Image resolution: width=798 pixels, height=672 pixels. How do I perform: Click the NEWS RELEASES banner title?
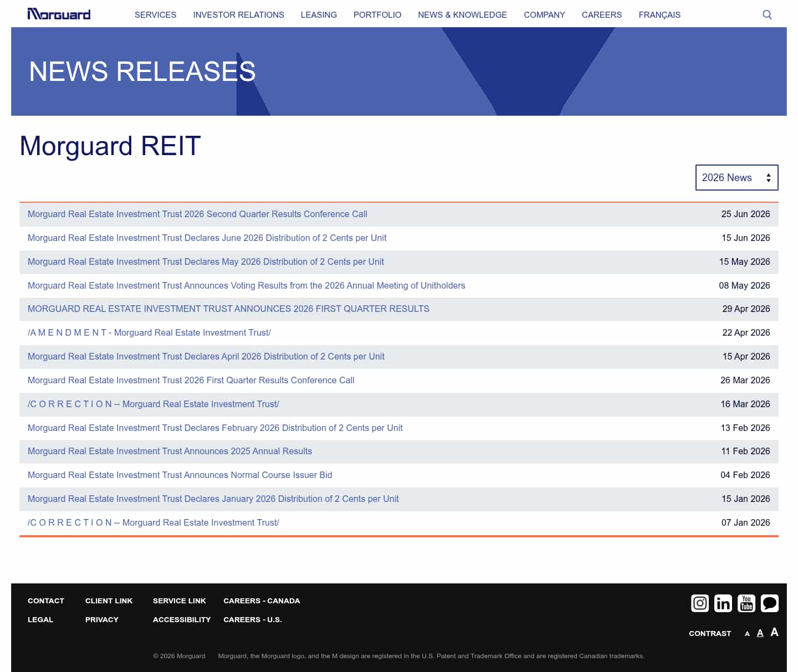click(142, 71)
